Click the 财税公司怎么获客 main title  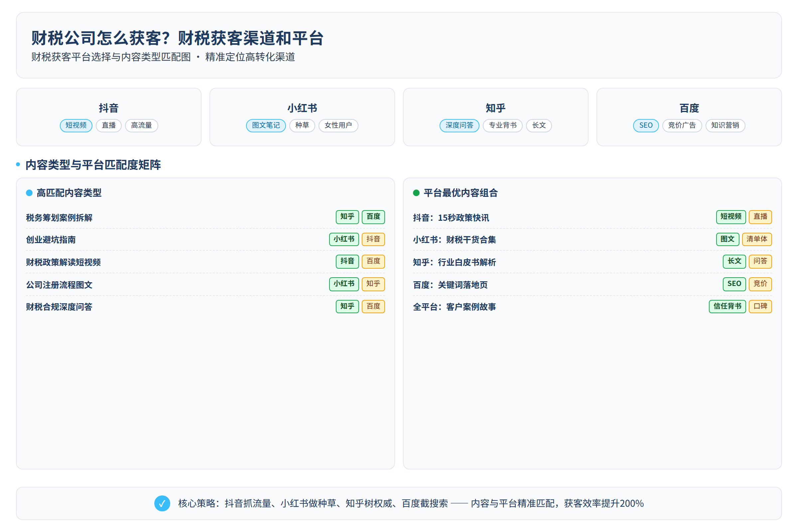pos(178,38)
